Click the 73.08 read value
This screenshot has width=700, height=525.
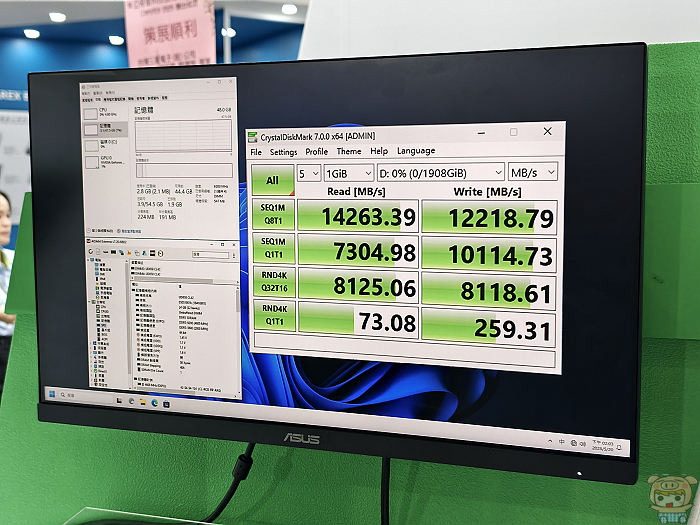click(358, 321)
